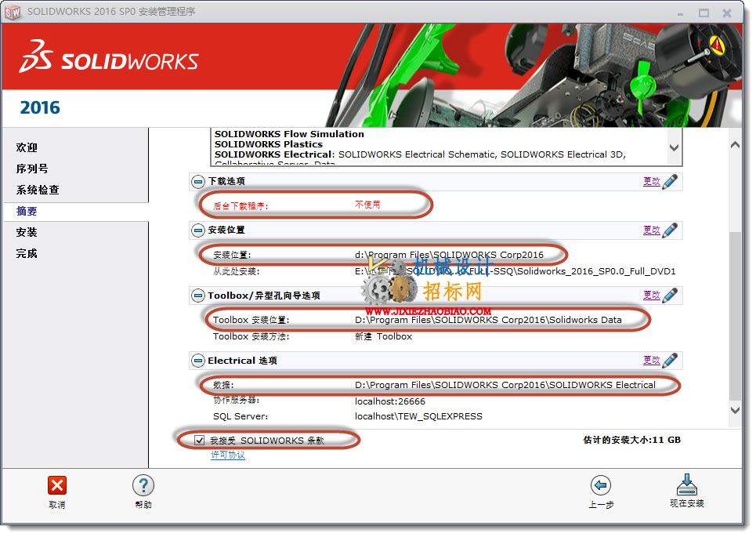Click pencil icon for Electrical options
This screenshot has width=756, height=537.
(x=670, y=361)
